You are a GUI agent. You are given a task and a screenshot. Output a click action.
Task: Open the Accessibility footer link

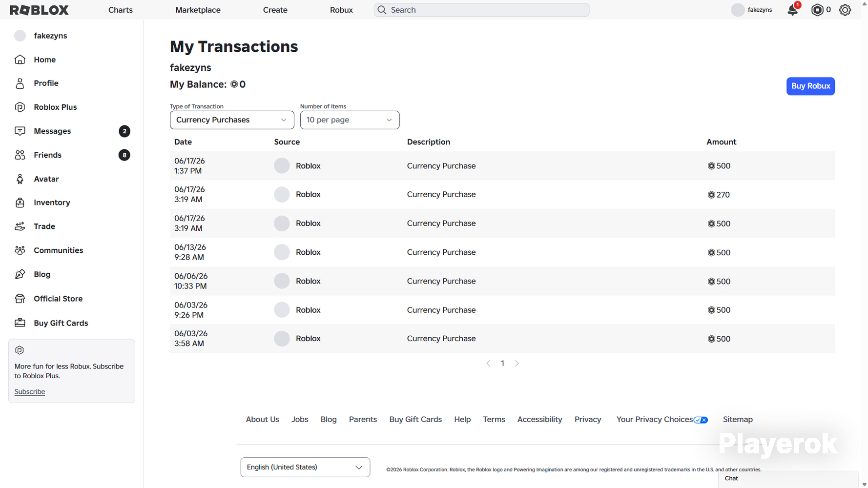(x=540, y=420)
